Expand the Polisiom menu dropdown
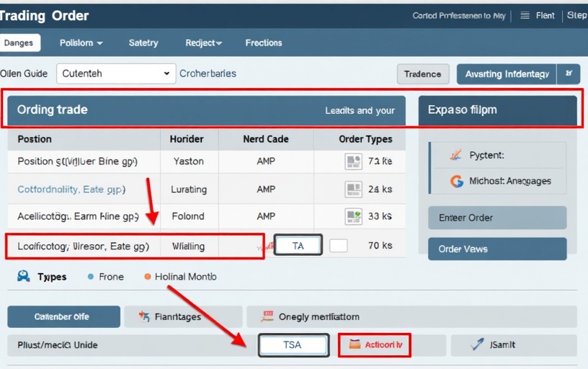Screen dimensions: 588x369 point(81,43)
